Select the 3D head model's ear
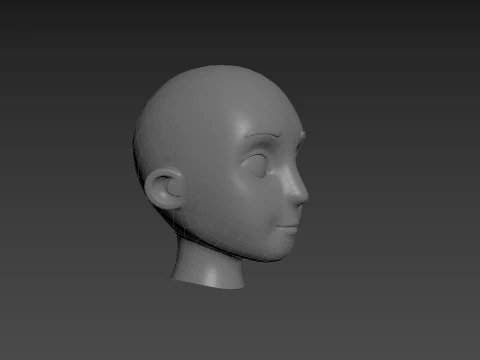 [x=165, y=188]
